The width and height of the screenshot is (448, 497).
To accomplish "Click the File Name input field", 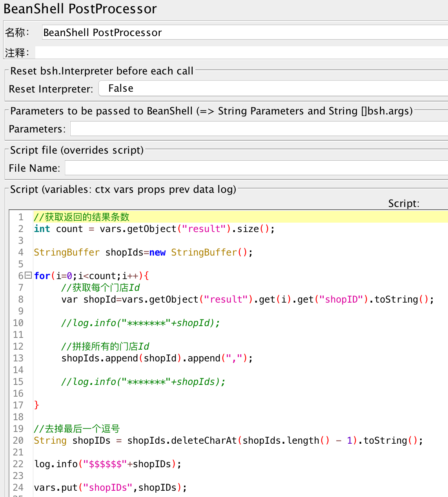I will 256,168.
